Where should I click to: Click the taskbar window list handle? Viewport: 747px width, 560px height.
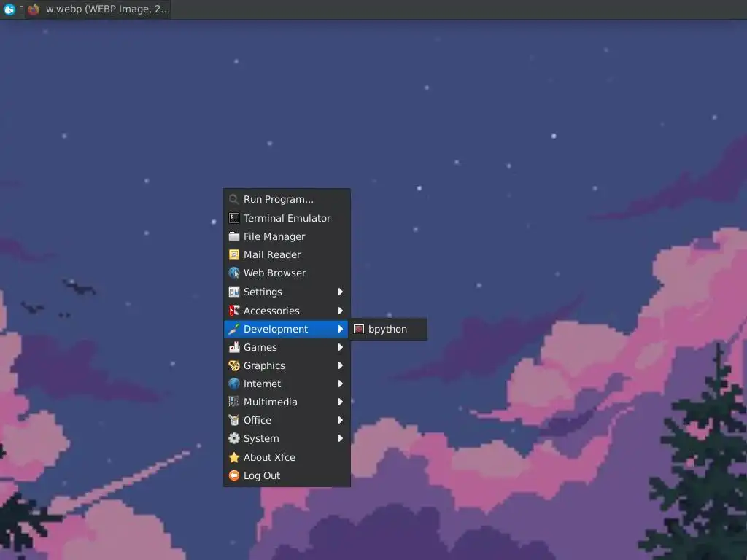click(21, 9)
